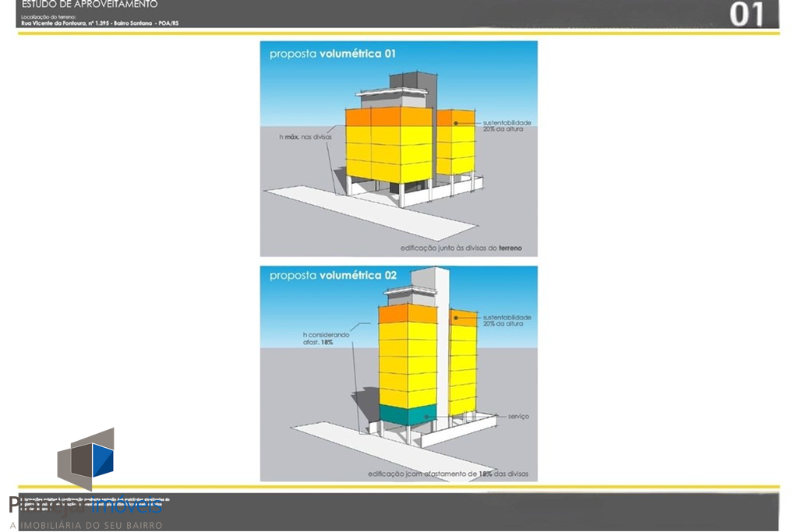Click 'sustentabilidade 20% da altura' label in proposal 02

click(x=507, y=320)
